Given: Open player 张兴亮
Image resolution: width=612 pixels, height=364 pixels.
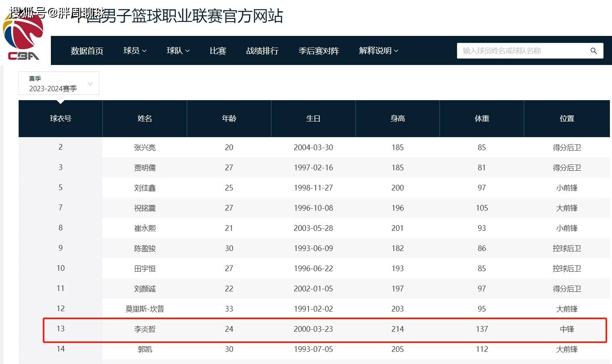Looking at the screenshot, I should click(x=145, y=148).
